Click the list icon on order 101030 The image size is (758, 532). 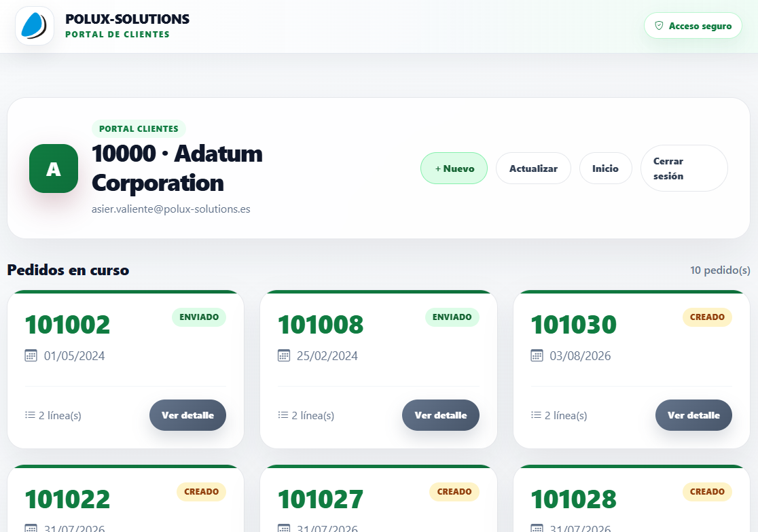(x=536, y=415)
